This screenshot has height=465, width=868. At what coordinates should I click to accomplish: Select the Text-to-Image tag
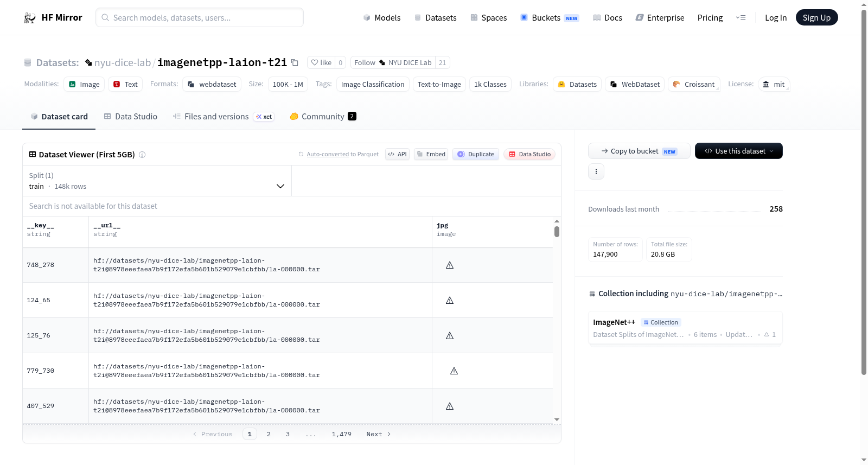click(x=439, y=84)
